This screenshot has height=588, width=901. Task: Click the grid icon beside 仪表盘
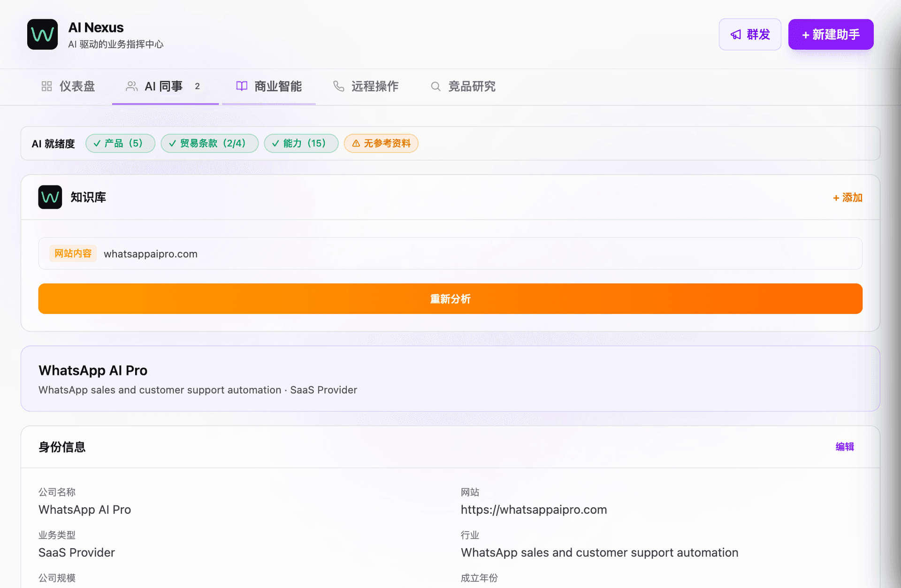tap(46, 86)
